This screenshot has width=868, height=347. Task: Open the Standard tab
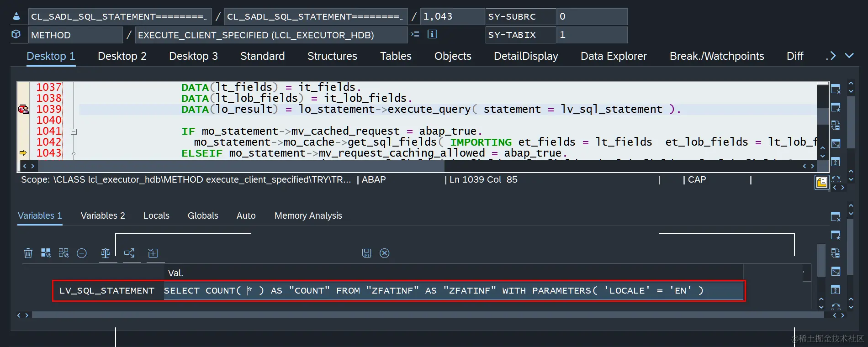pos(262,56)
